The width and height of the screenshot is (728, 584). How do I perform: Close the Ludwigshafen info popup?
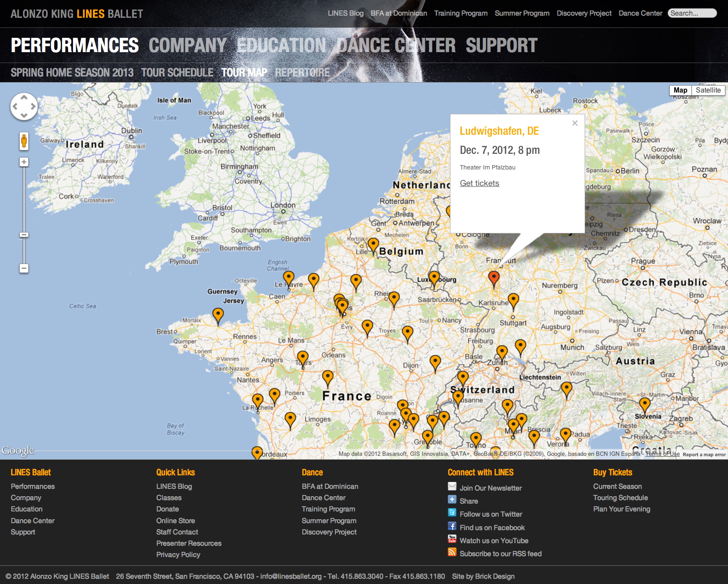pos(575,123)
